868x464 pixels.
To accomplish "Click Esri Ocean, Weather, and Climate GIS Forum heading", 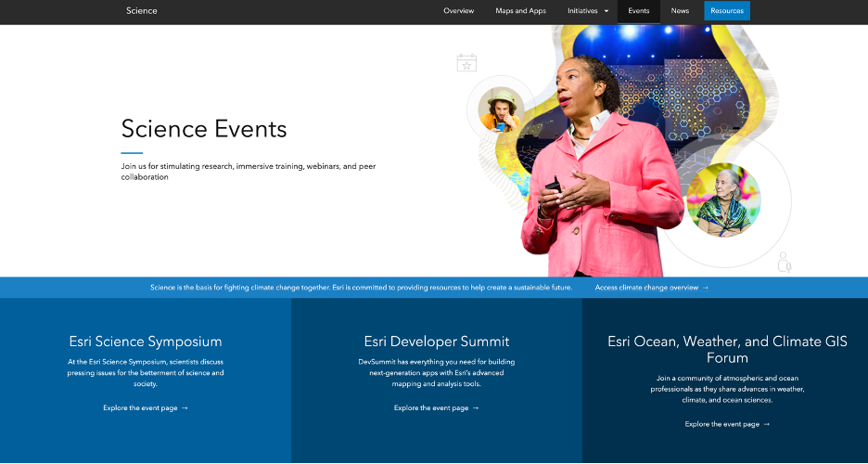I will coord(727,349).
